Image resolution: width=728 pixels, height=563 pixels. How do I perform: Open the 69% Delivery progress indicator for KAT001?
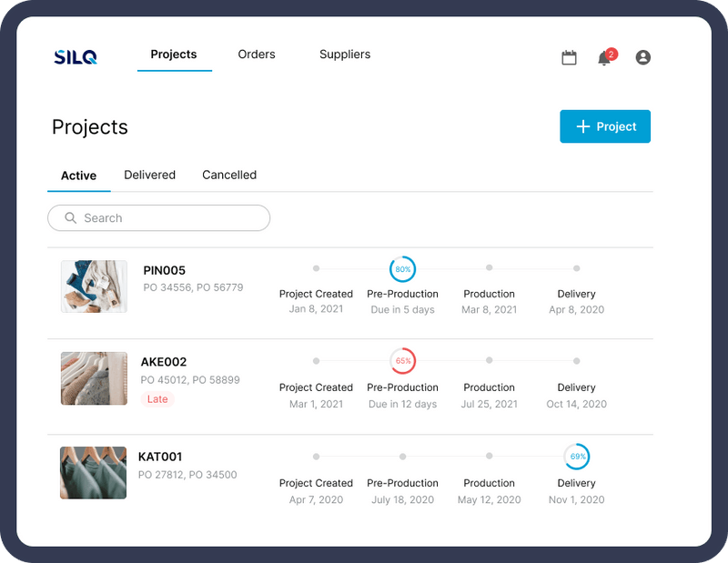(x=576, y=457)
